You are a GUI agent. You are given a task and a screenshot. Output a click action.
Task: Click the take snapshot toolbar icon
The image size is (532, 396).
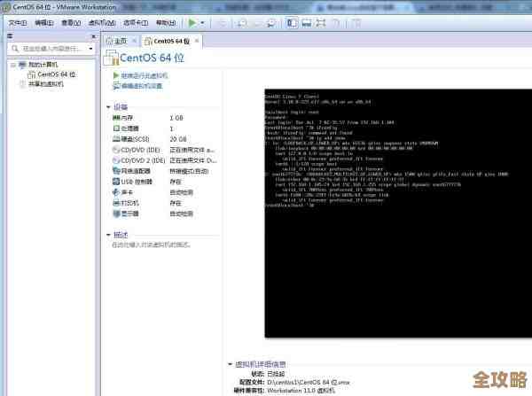tap(242, 23)
